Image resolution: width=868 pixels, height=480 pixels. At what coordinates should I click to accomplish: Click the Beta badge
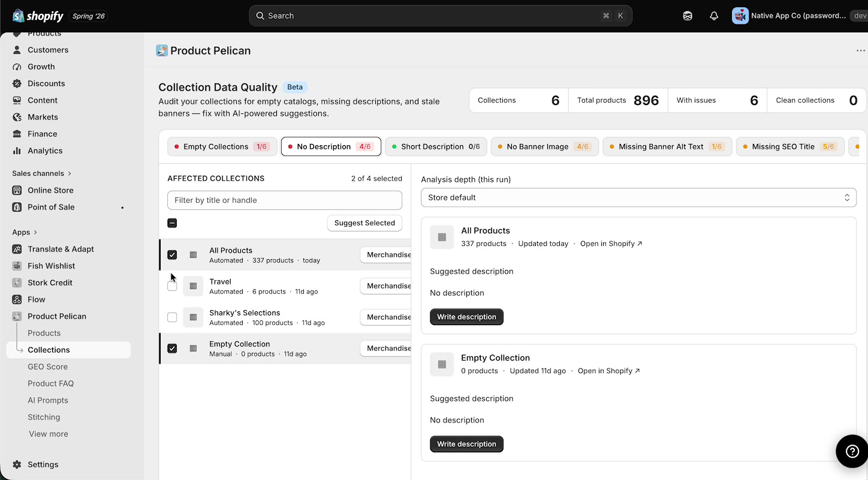(x=295, y=87)
